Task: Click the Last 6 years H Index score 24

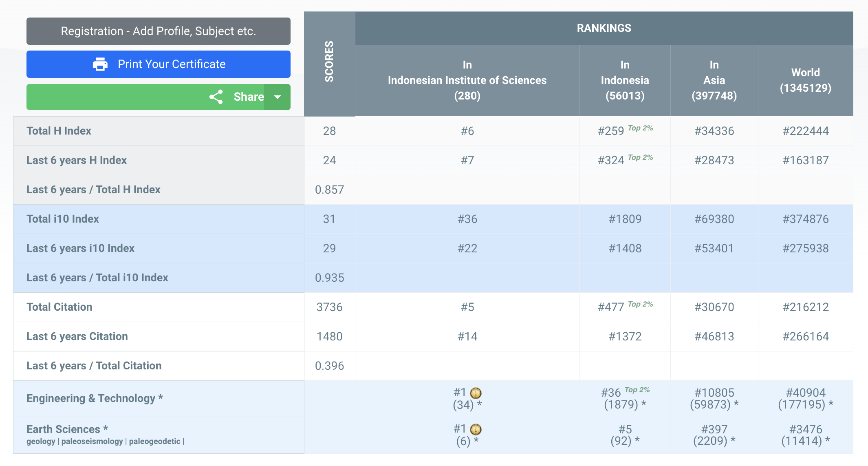Action: coord(329,160)
